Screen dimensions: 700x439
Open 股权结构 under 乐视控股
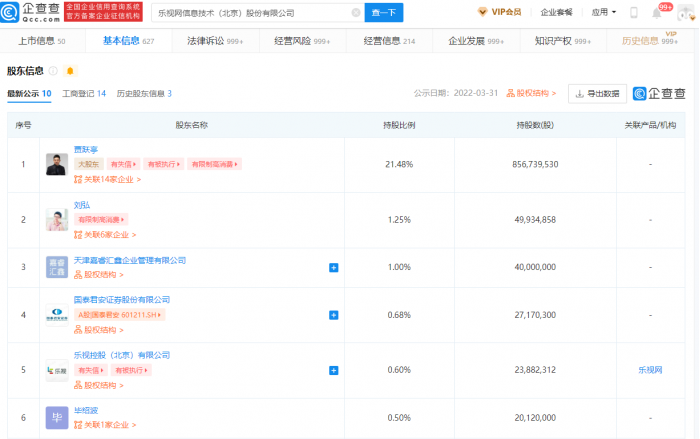(x=99, y=385)
